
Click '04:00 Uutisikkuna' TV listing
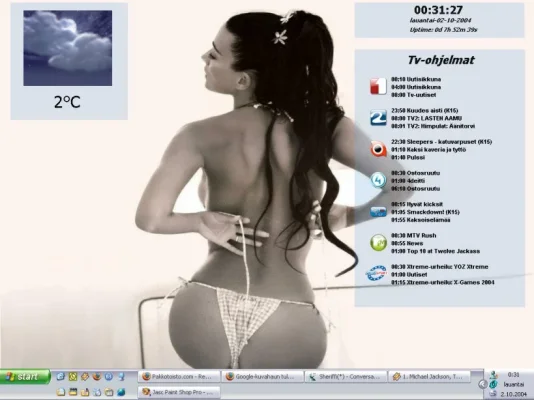[x=416, y=87]
